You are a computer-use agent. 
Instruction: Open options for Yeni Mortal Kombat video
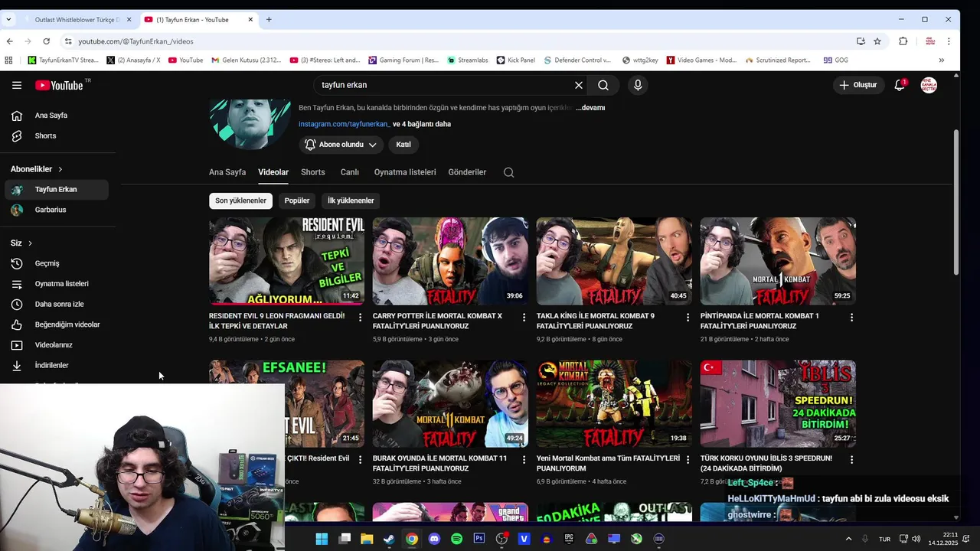688,459
